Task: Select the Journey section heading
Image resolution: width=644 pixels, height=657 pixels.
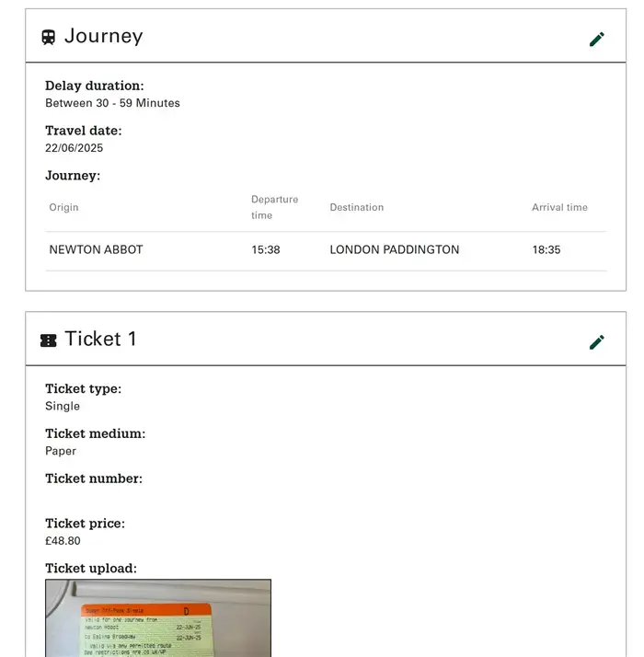Action: [103, 36]
